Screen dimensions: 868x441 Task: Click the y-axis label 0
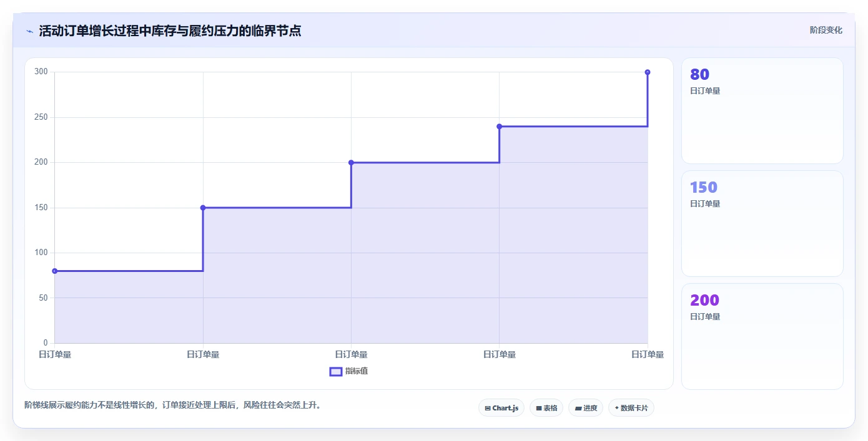point(46,343)
